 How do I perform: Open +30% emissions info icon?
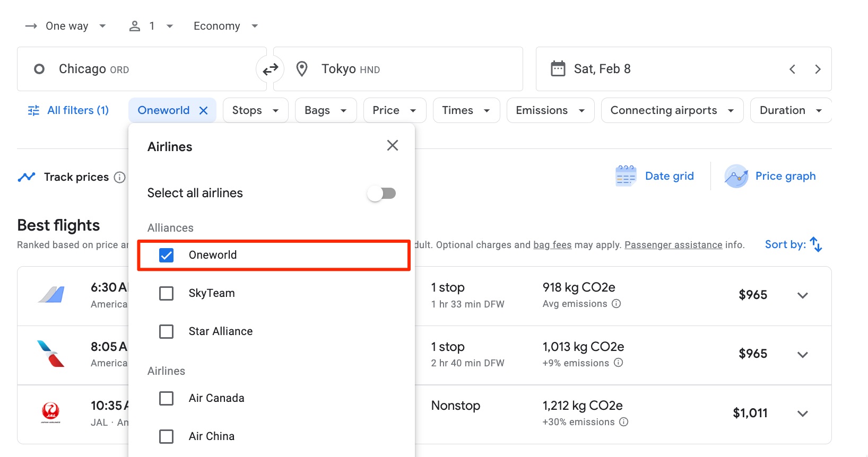click(x=624, y=422)
